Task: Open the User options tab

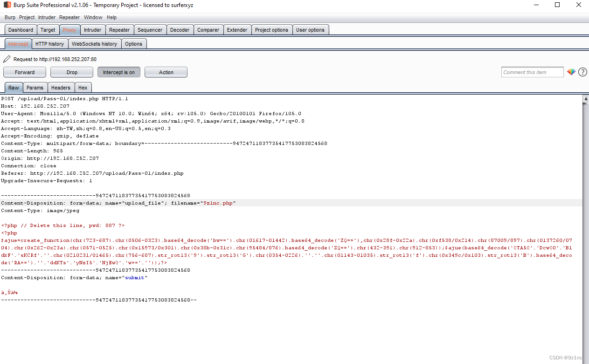Action: (x=311, y=30)
